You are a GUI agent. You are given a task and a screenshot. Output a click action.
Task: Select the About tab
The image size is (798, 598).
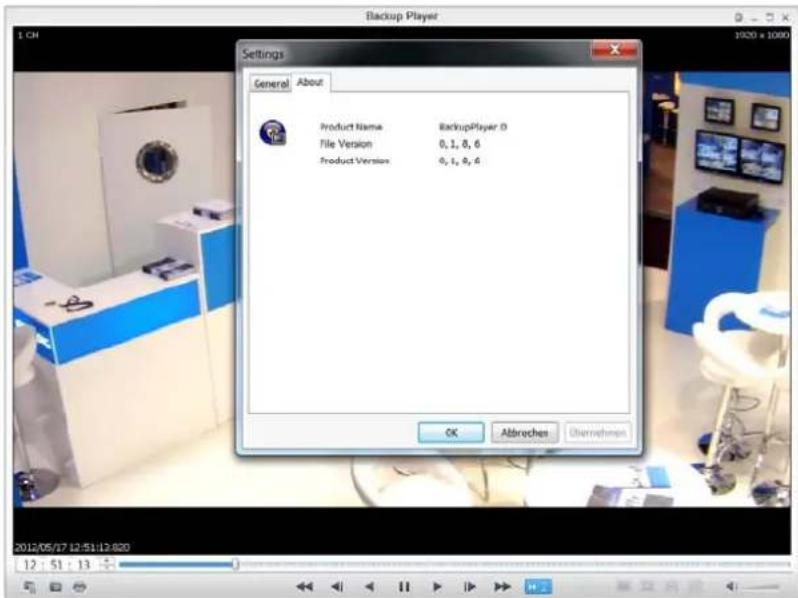click(310, 82)
